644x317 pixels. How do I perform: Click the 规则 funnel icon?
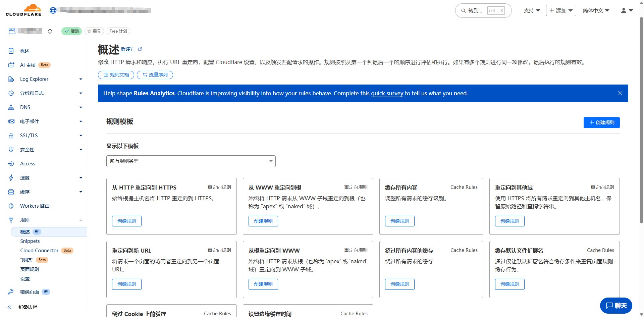(x=11, y=220)
